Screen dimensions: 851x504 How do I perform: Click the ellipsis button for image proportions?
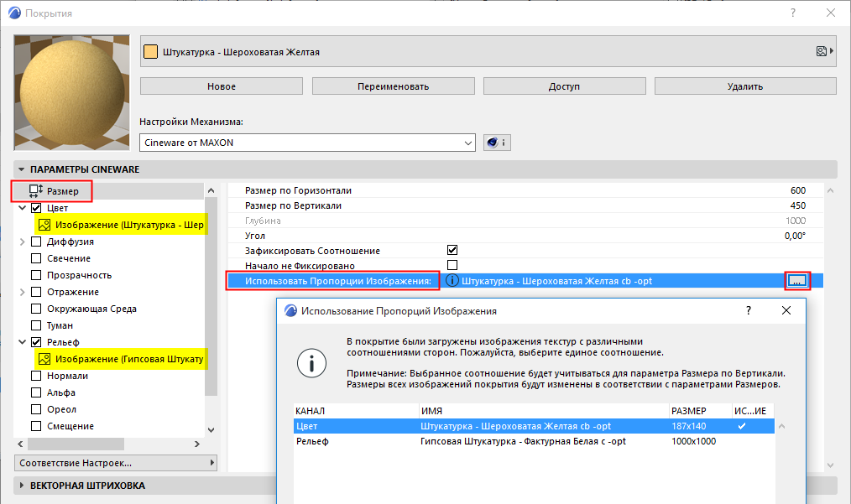coord(796,280)
